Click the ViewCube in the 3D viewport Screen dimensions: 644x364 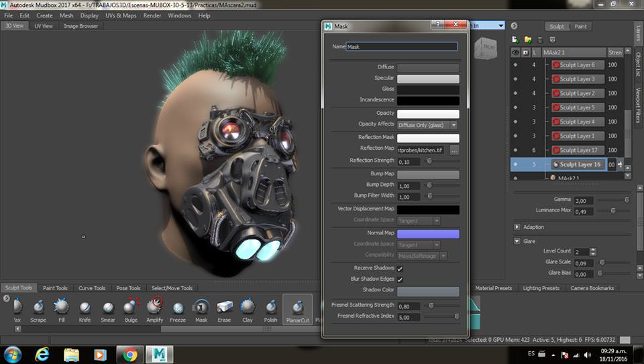coord(486,48)
